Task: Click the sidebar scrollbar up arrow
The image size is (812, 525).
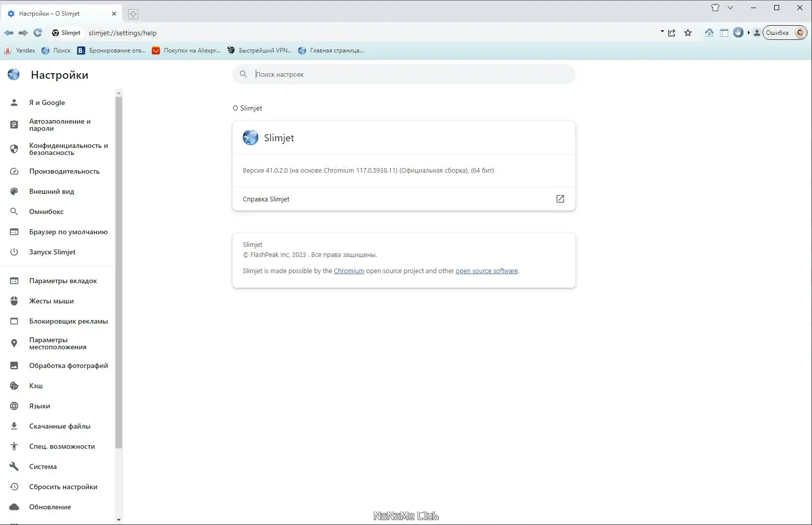Action: coord(119,93)
